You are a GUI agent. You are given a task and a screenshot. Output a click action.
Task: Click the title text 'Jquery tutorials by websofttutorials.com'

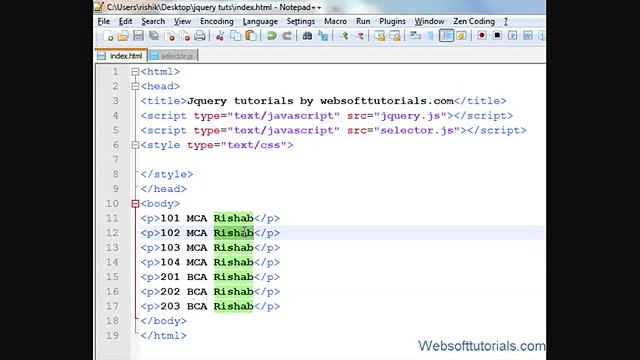tap(320, 101)
